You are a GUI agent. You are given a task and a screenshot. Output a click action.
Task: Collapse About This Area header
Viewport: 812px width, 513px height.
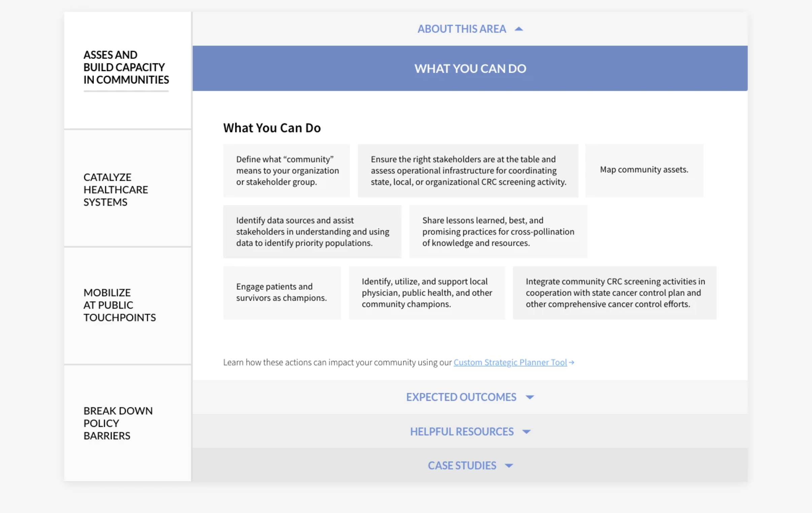[x=461, y=29]
